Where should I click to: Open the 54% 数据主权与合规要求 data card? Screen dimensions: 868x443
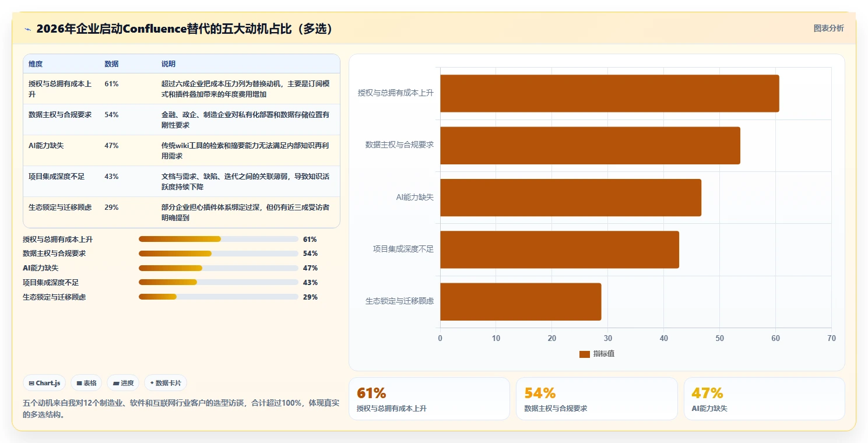[596, 399]
